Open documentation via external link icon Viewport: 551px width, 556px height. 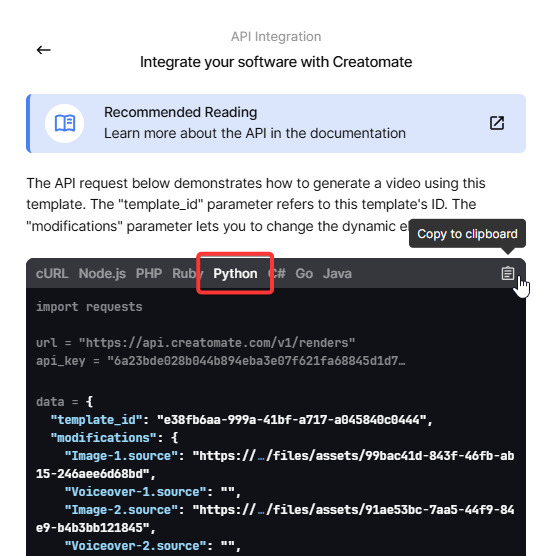coord(497,123)
